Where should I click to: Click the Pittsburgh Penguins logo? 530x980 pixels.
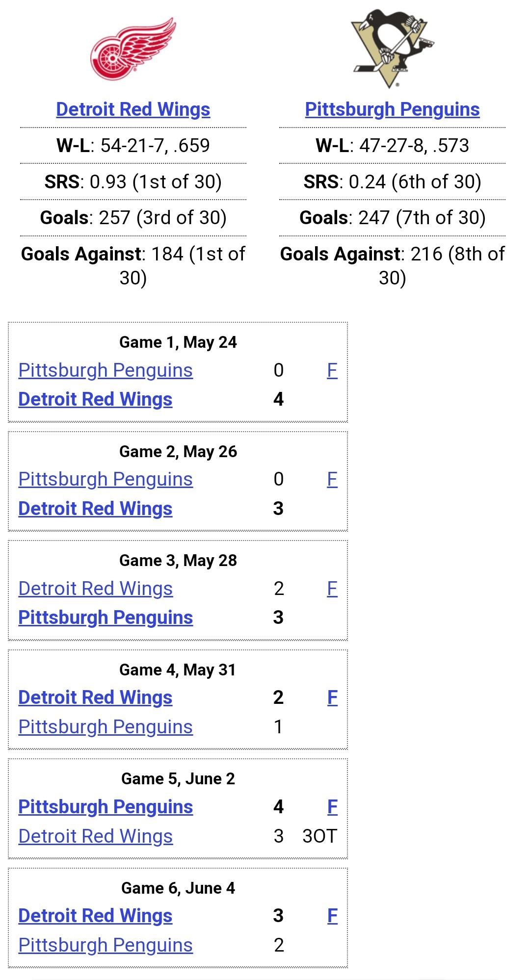point(392,48)
